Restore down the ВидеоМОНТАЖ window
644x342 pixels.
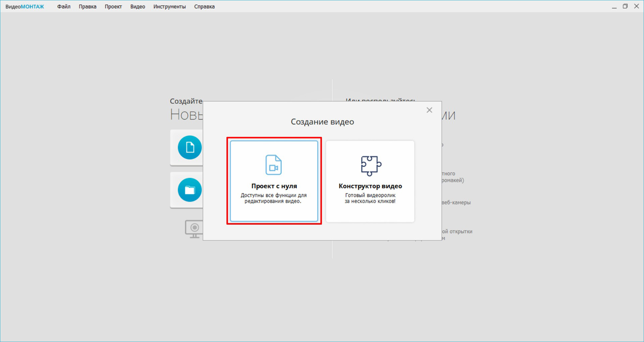tap(625, 6)
